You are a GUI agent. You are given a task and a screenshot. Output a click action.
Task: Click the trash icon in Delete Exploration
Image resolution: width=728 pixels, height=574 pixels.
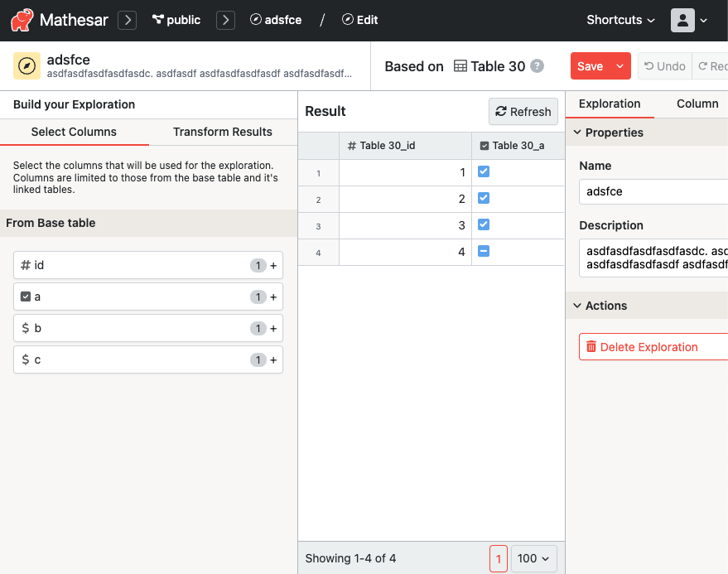(591, 346)
